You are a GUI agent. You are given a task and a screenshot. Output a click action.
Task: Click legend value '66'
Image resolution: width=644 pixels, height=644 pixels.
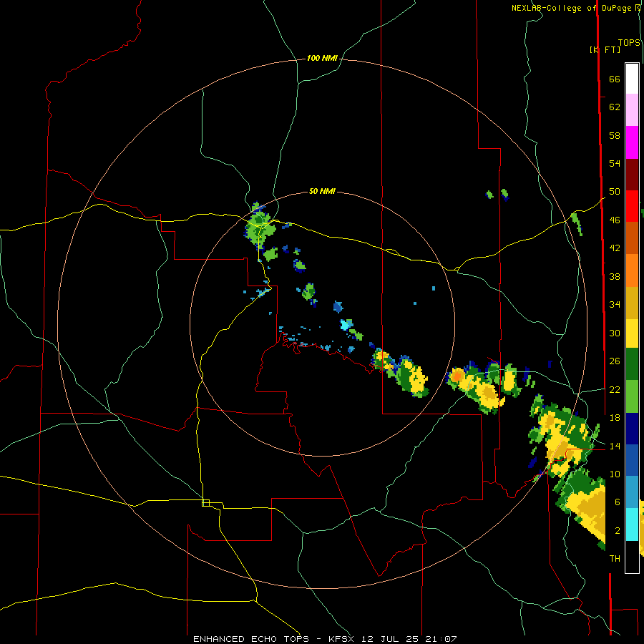click(615, 79)
